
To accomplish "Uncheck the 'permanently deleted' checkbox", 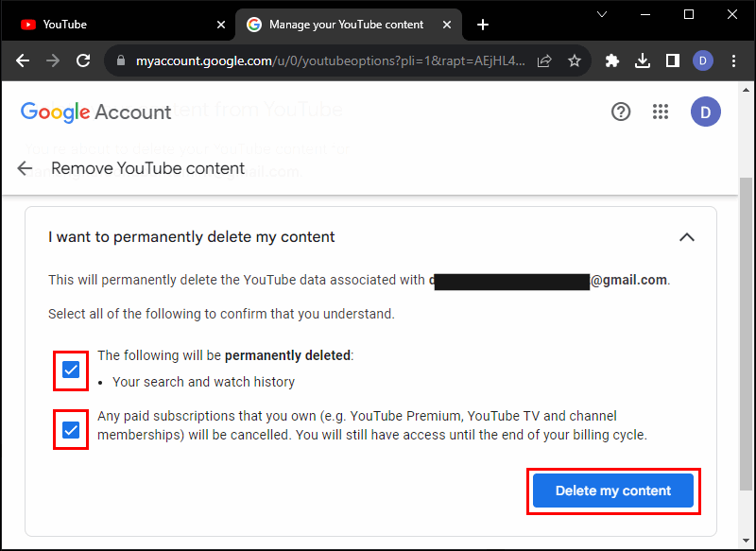I will 71,370.
